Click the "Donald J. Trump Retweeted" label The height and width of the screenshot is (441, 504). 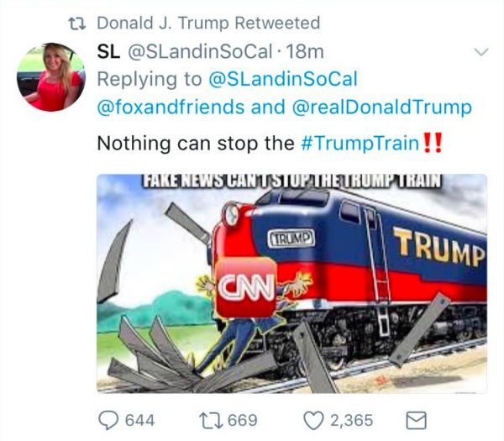pos(208,23)
